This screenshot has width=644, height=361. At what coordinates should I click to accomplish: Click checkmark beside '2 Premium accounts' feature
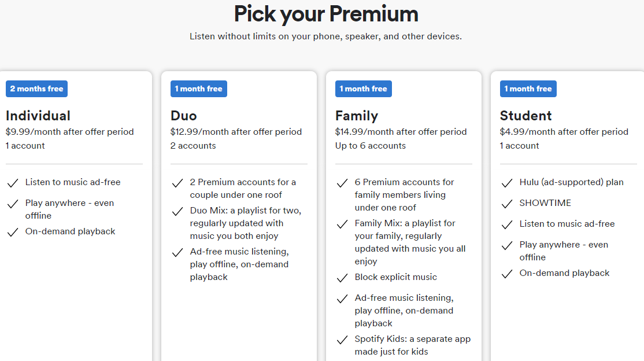point(177,183)
